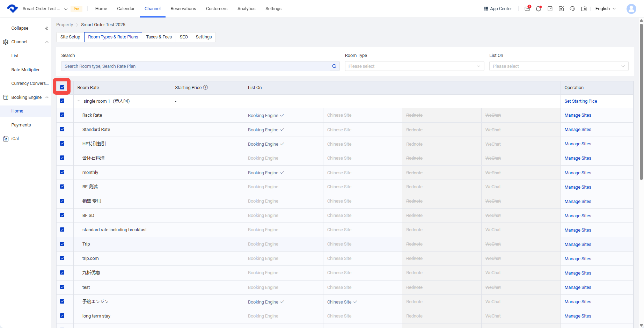This screenshot has height=328, width=644.
Task: Open the App Center grid icon
Action: 486,9
